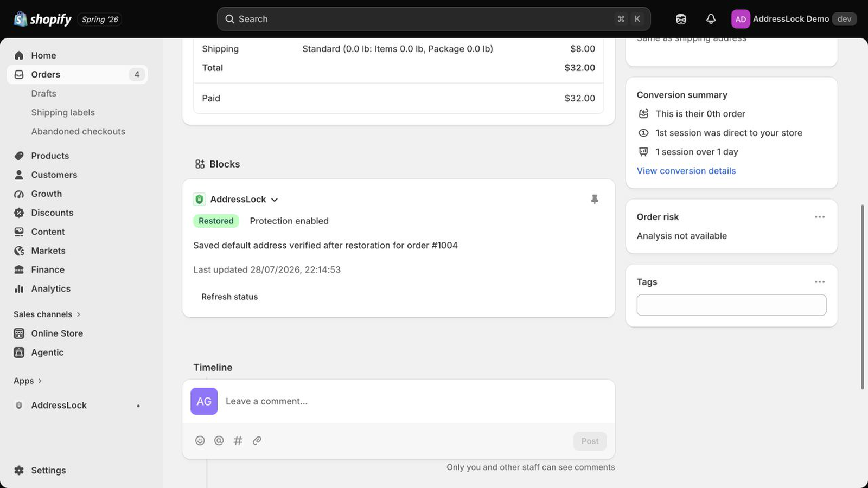
Task: Open Settings from the sidebar
Action: coord(48,470)
